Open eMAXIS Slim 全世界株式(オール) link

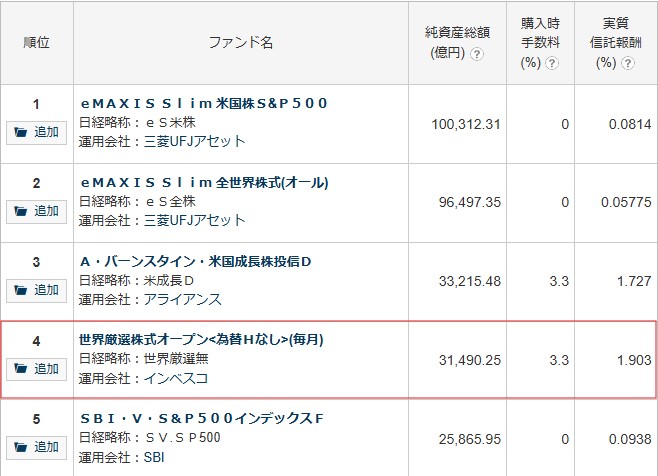pyautogui.click(x=204, y=183)
